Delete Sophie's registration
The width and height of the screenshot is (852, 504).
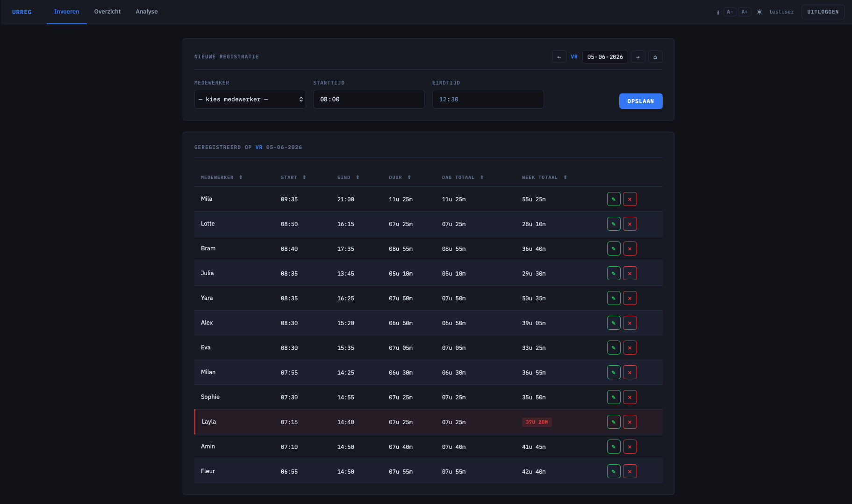(x=630, y=397)
